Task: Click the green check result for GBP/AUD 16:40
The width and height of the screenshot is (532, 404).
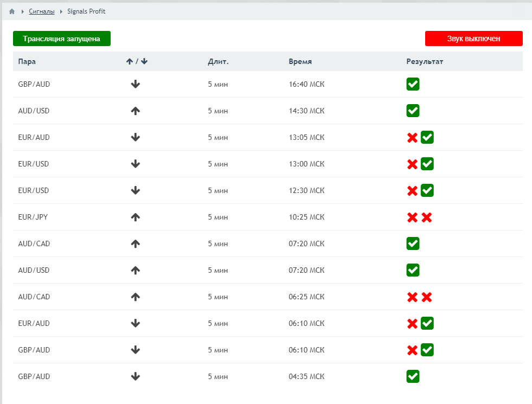Action: (x=413, y=84)
